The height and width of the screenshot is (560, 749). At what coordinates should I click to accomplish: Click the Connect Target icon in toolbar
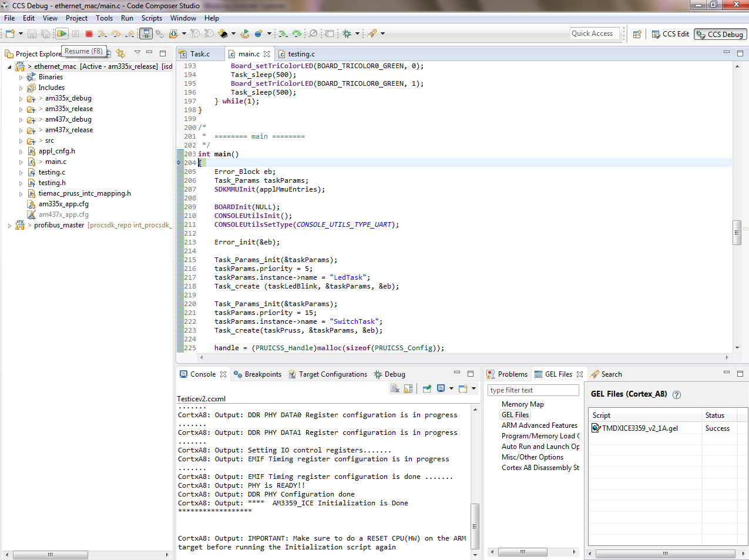point(159,33)
